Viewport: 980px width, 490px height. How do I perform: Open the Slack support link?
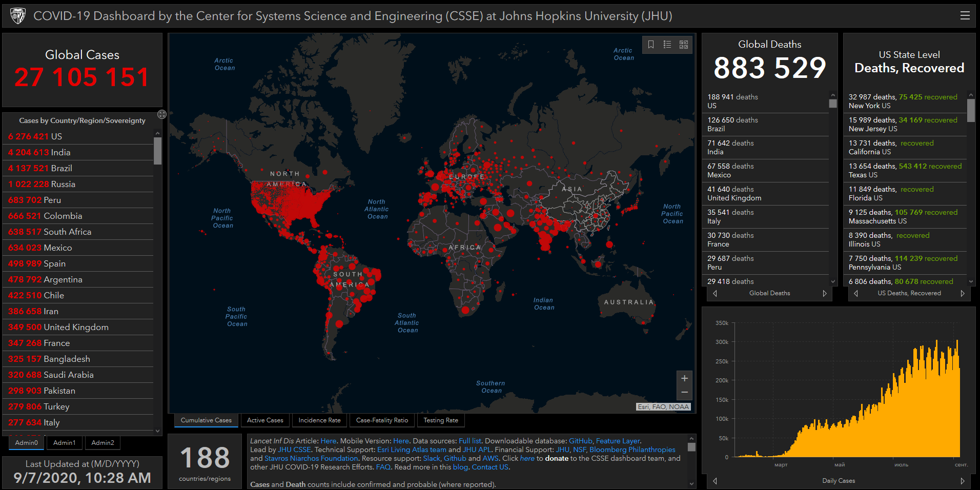[x=432, y=458]
